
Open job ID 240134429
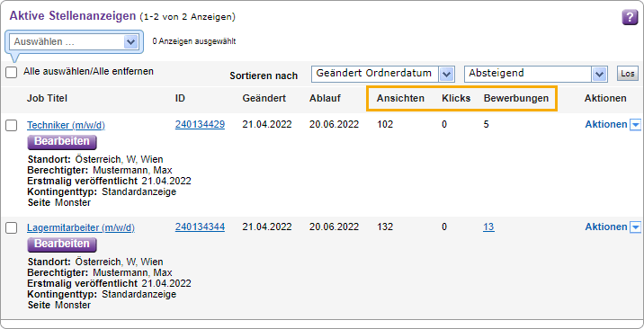pos(200,124)
